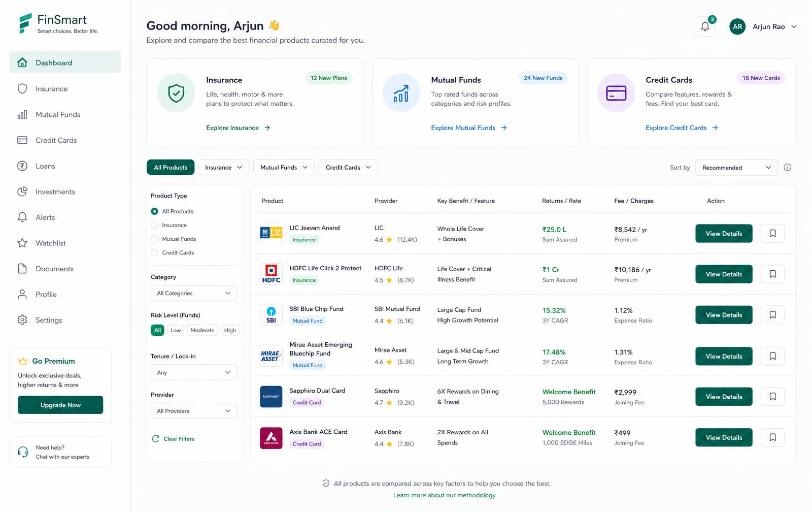Click the FinSmart logo icon

click(x=25, y=23)
